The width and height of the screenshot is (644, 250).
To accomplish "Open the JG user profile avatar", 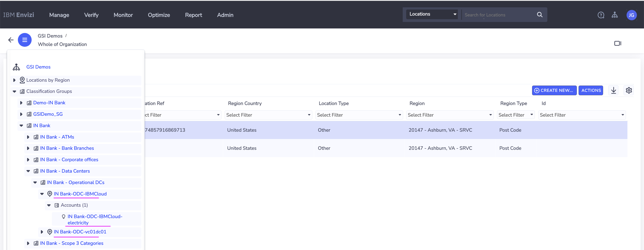I will click(631, 15).
